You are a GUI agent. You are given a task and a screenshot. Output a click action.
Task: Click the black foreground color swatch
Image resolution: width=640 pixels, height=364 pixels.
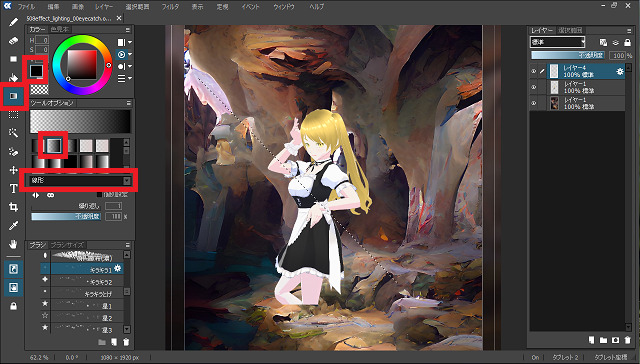click(x=36, y=71)
